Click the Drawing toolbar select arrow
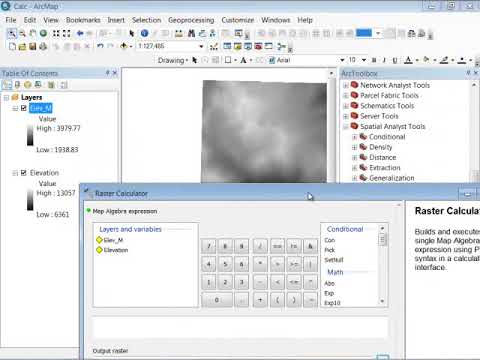 [x=195, y=60]
